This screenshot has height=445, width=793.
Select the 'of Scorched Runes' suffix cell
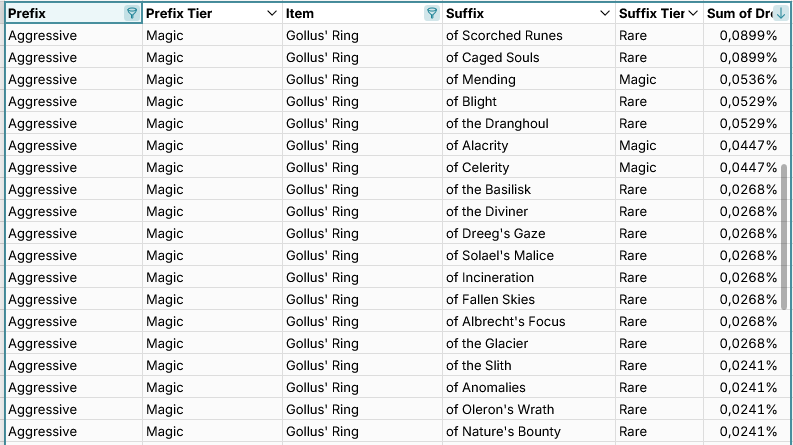click(x=528, y=35)
